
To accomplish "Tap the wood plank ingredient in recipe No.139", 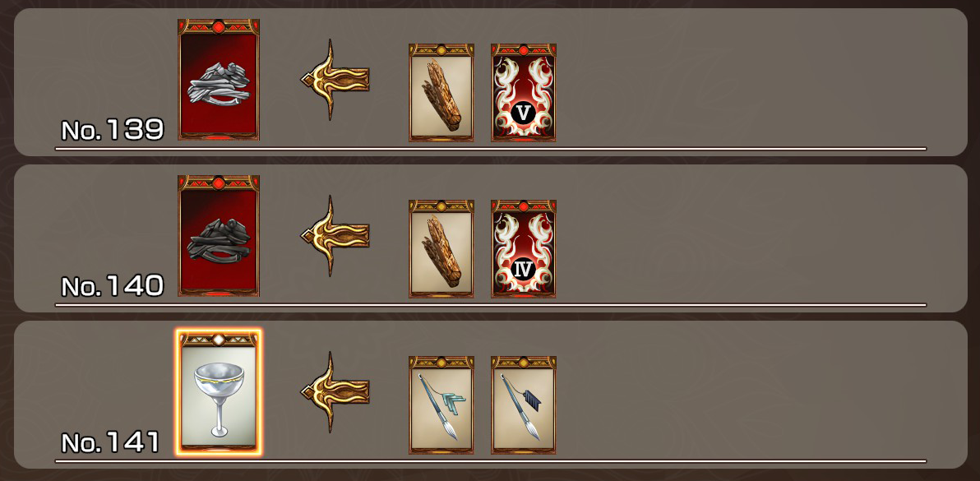I will tap(441, 92).
